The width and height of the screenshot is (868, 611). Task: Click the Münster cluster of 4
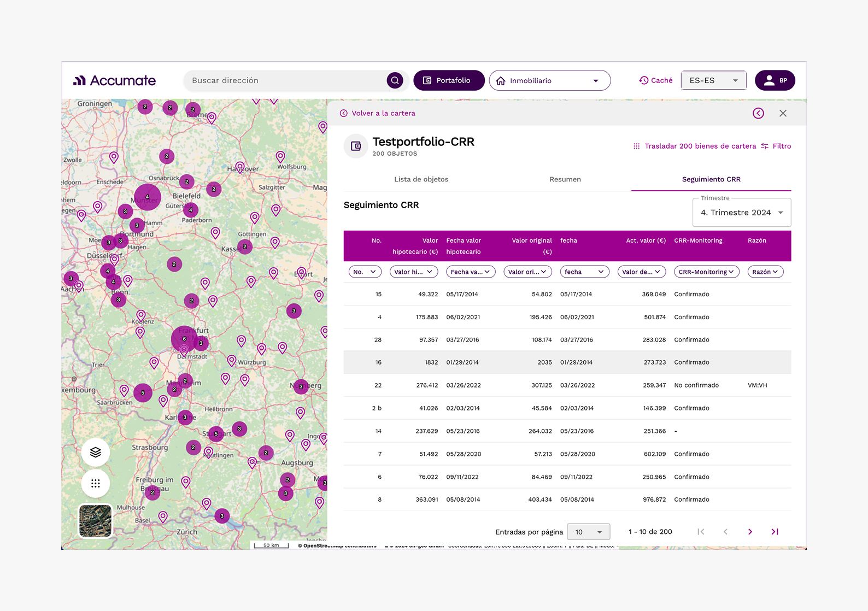[x=147, y=197]
